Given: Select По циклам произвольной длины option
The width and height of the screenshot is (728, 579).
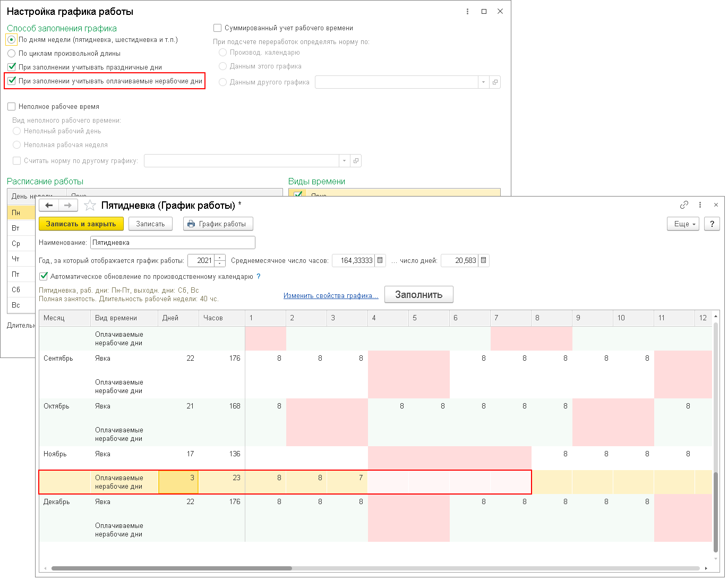Looking at the screenshot, I should pos(12,53).
